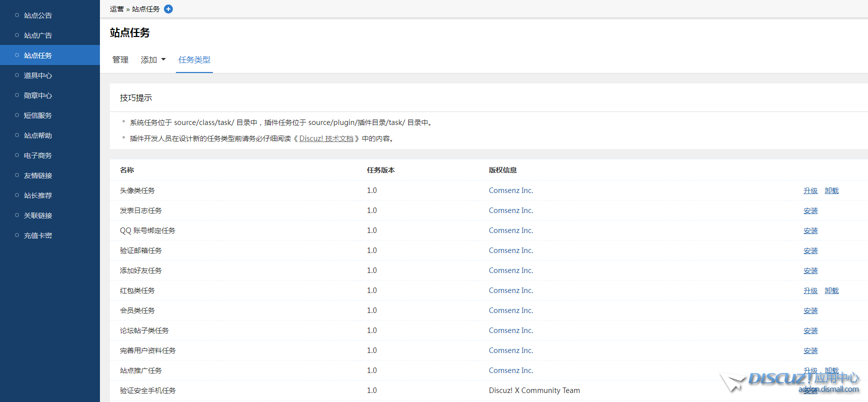Click 升级 for 头像类任务
Viewport: 868px width, 402px height.
[x=811, y=190]
